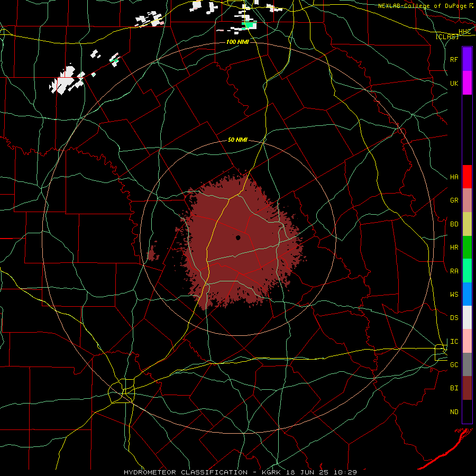Click the 'IC' legend label
The height and width of the screenshot is (476, 476).
click(x=454, y=342)
